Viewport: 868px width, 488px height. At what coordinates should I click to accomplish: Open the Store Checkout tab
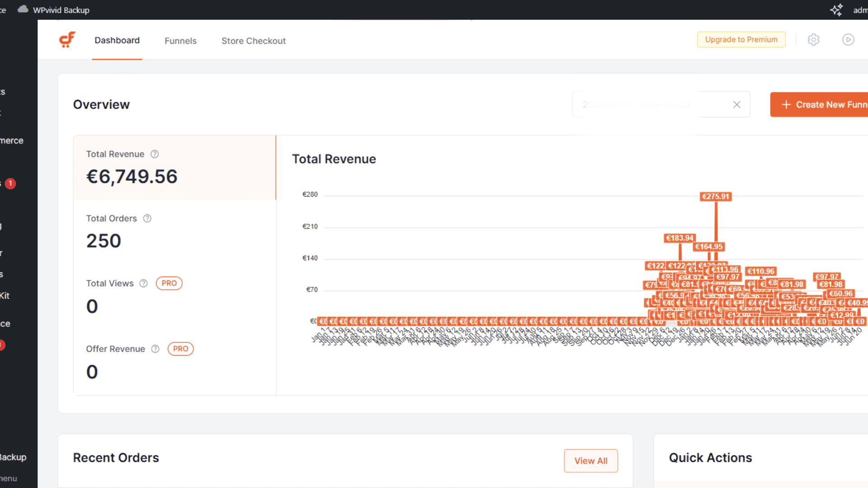pyautogui.click(x=253, y=41)
